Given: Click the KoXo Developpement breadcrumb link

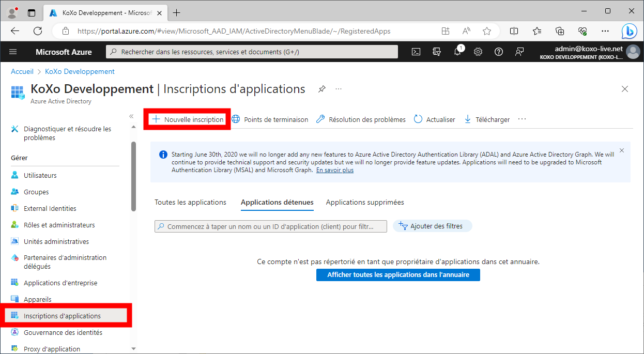Looking at the screenshot, I should [x=80, y=71].
